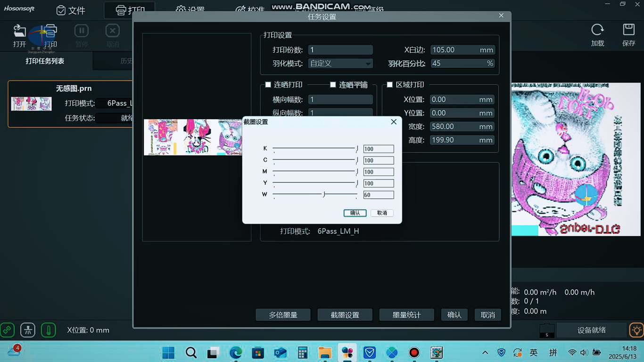
Task: Click the M ink slider handle
Action: click(x=357, y=172)
